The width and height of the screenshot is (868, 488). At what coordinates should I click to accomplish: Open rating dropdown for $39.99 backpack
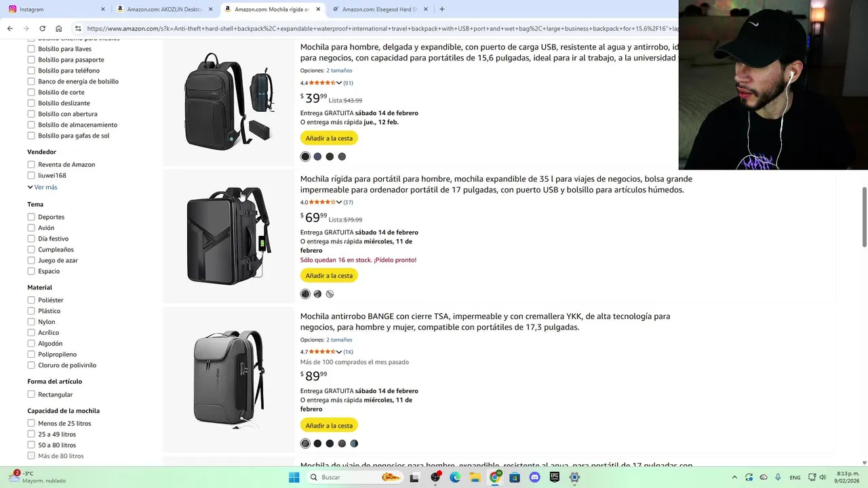click(x=339, y=83)
